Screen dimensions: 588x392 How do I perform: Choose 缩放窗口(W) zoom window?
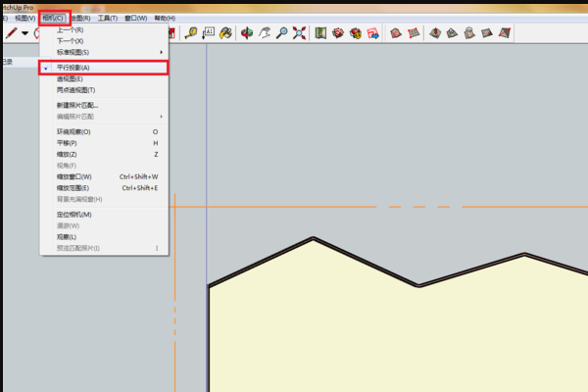click(x=104, y=176)
